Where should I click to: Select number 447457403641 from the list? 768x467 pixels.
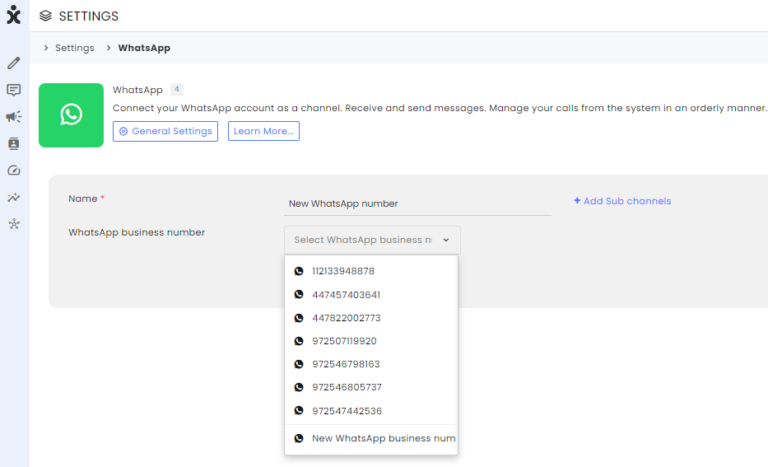click(x=371, y=295)
